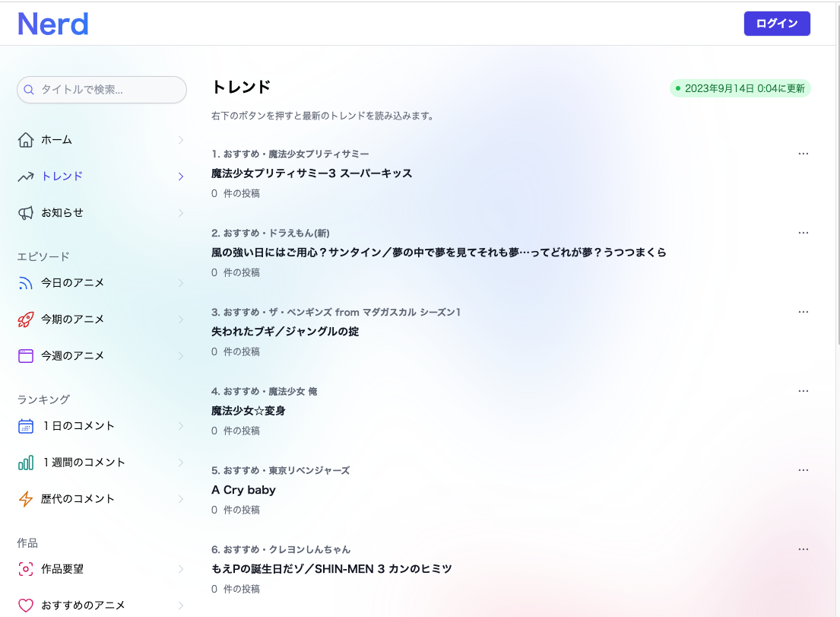The width and height of the screenshot is (840, 617).
Task: Open 1週間のコメント ranking
Action: (x=102, y=462)
